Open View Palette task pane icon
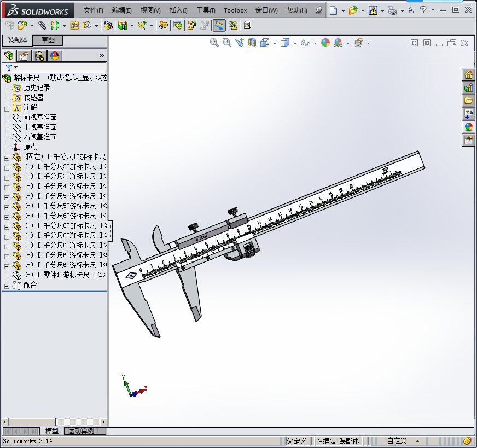 click(468, 114)
